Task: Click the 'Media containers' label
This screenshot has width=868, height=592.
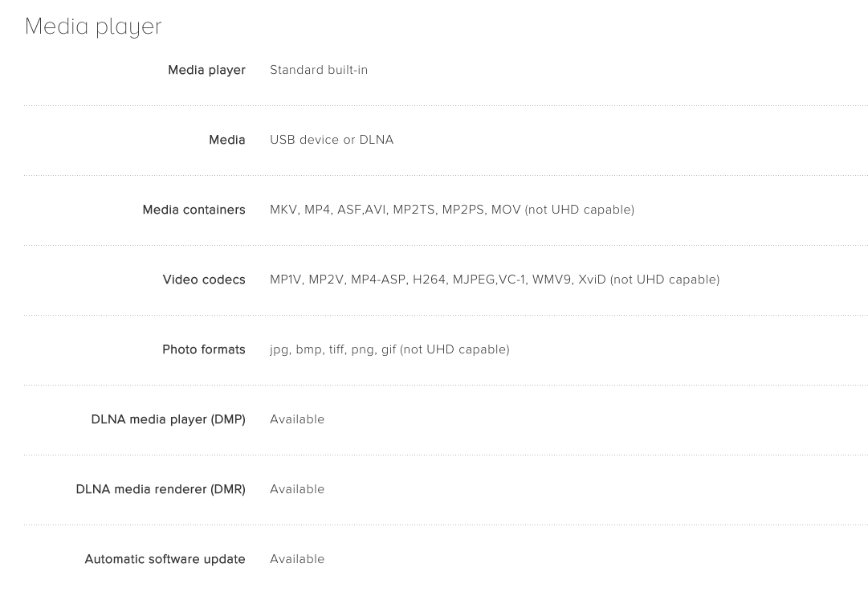Action: [x=194, y=210]
